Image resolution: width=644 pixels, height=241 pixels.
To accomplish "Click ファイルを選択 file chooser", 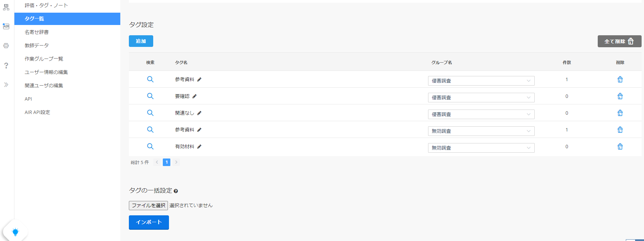I will pyautogui.click(x=148, y=205).
